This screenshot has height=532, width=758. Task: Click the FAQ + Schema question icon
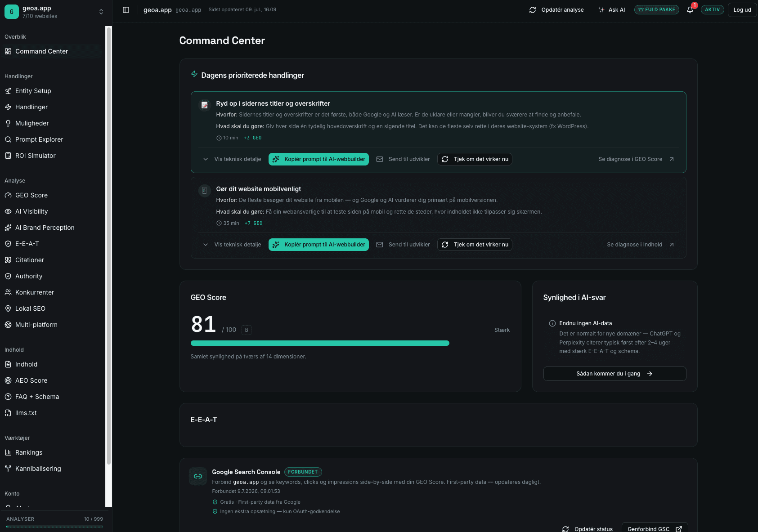[8, 397]
